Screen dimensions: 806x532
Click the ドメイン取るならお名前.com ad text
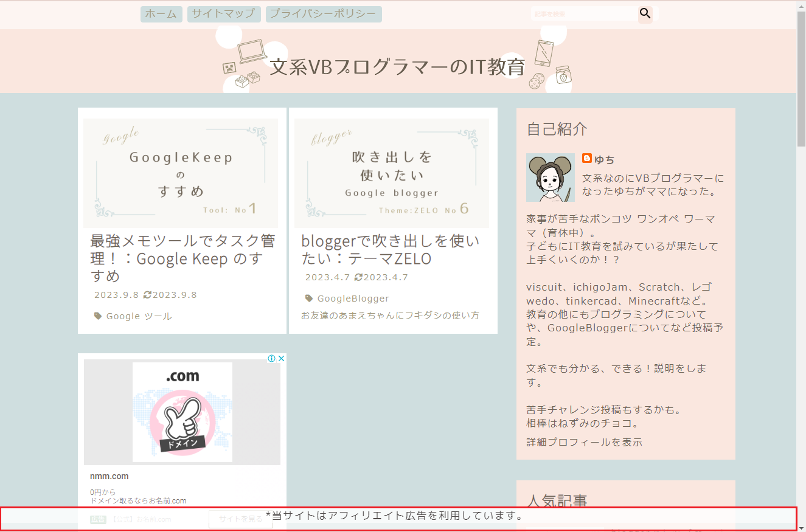(138, 501)
